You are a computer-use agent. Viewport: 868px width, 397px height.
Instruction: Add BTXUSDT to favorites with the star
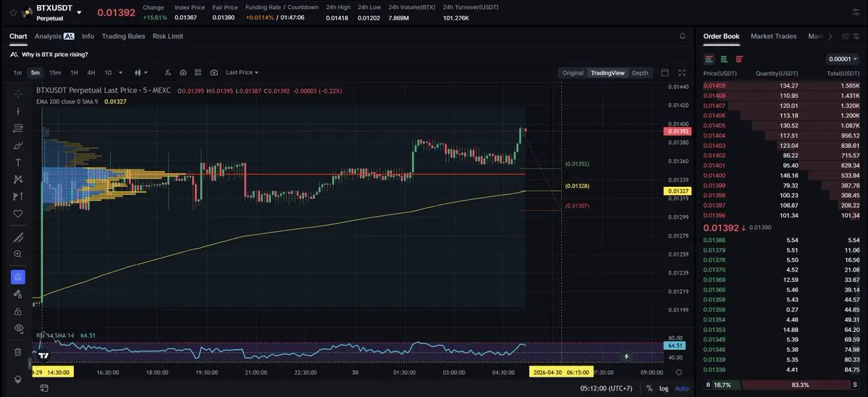13,12
